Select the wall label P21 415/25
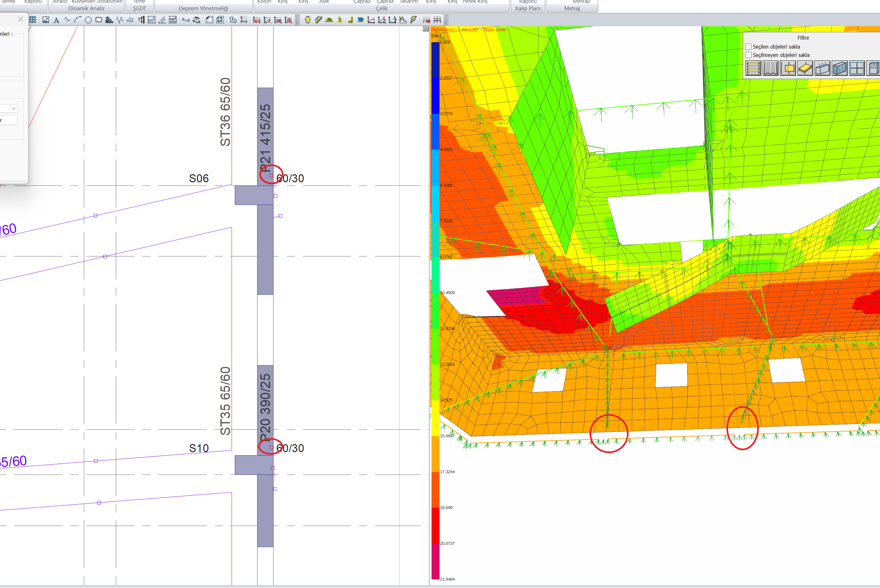 pos(265,138)
